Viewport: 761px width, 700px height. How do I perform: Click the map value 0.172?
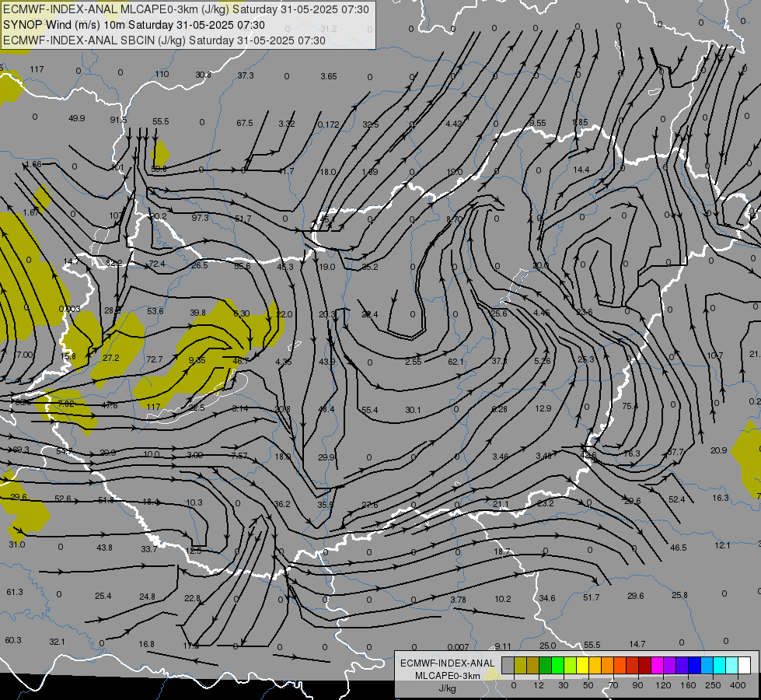(329, 125)
